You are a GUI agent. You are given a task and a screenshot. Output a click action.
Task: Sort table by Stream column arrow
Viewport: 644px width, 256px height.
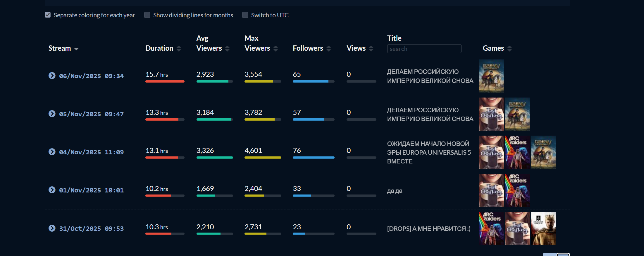(76, 49)
